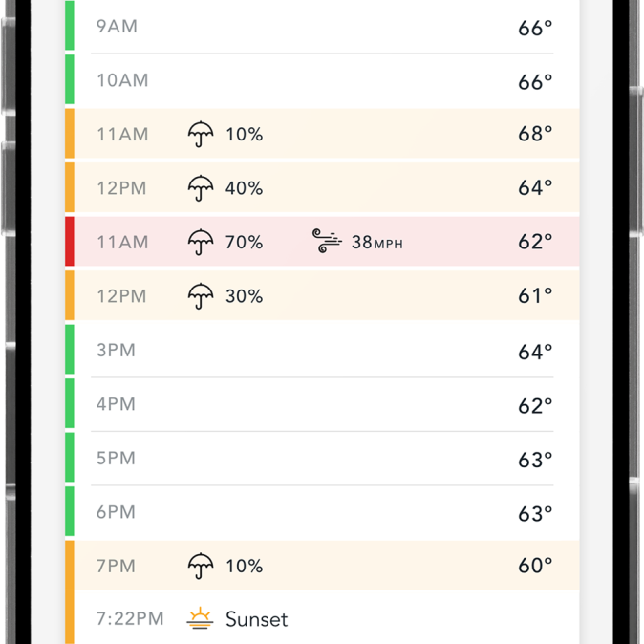Open the 3PM hourly forecast row

[325, 351]
